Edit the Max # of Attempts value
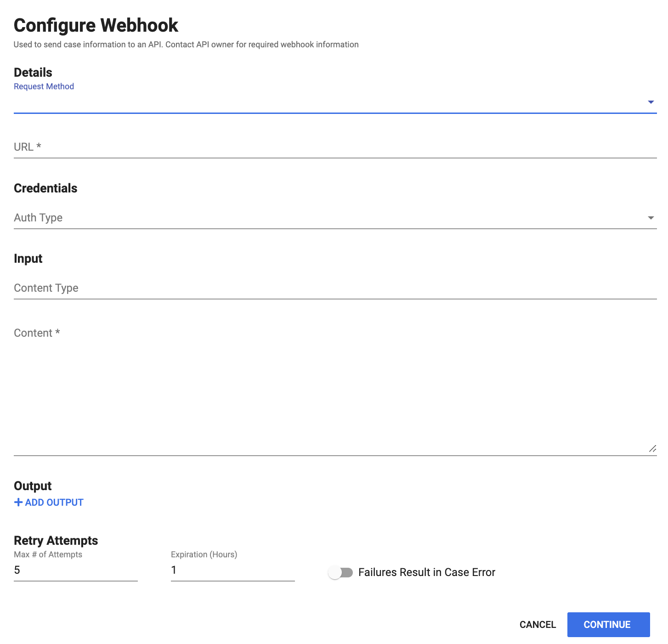Screen dimensions: 668x644 pos(75,570)
